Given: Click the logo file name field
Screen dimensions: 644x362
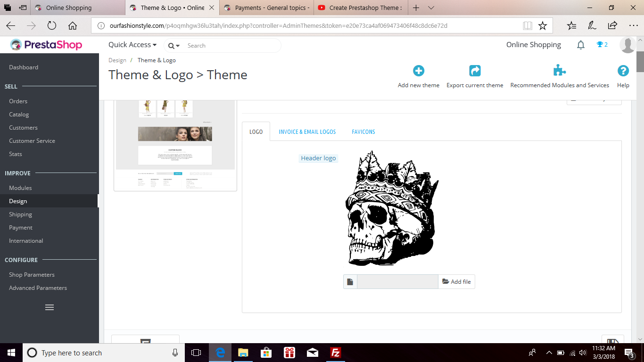Looking at the screenshot, I should tap(398, 282).
